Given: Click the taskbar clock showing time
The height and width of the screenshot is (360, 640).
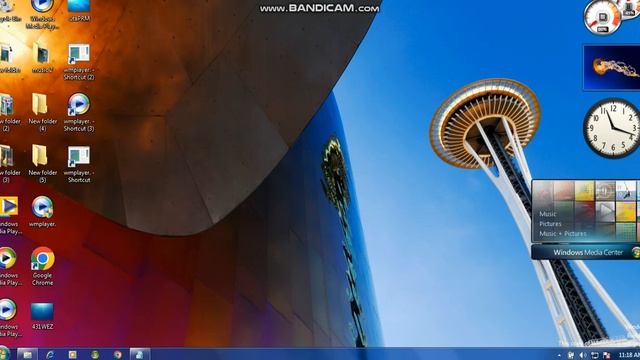Looking at the screenshot, I should pos(629,355).
